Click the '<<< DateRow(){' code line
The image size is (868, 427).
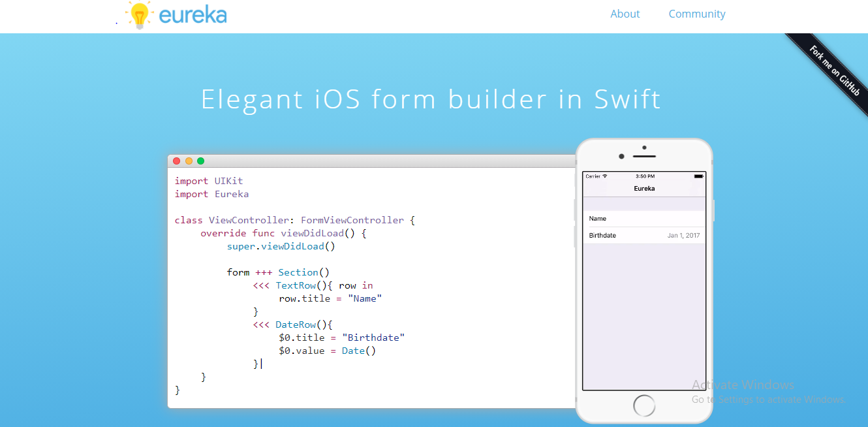(292, 324)
